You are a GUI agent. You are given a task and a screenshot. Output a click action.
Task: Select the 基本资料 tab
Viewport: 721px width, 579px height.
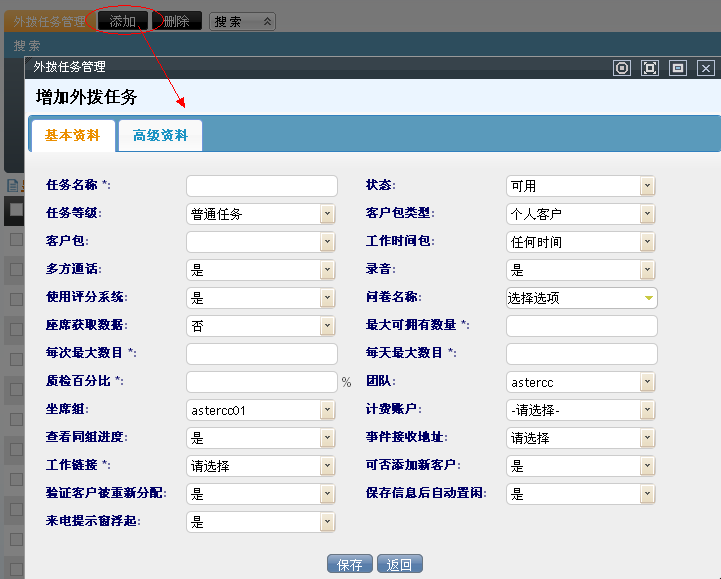(73, 136)
